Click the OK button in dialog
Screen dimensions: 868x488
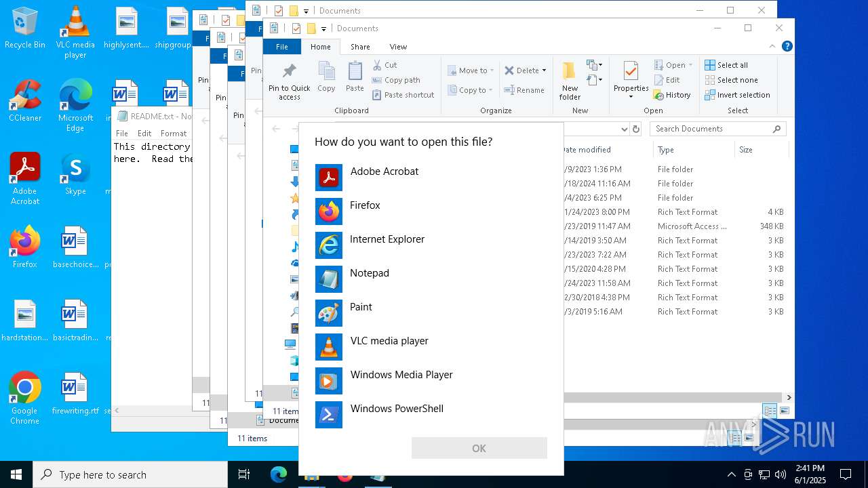pyautogui.click(x=479, y=448)
